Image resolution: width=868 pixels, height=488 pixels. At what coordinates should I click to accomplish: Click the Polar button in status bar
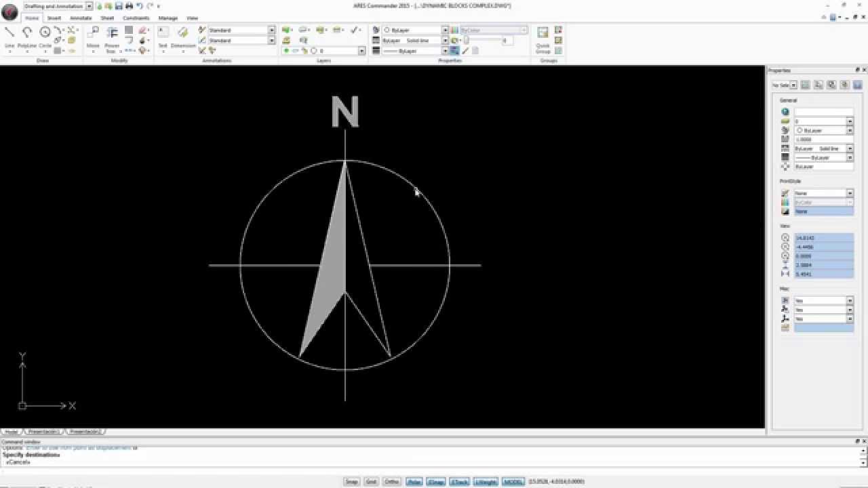coord(414,482)
